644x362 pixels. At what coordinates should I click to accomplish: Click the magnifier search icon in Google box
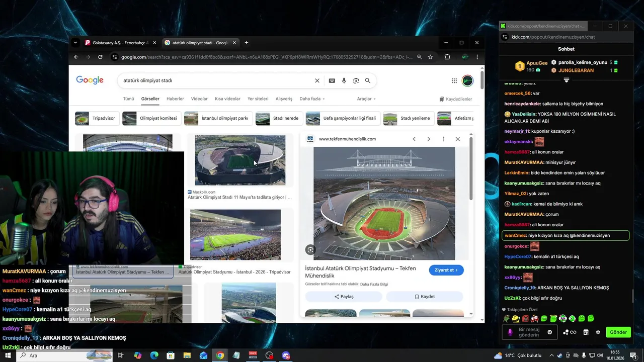[368, 80]
